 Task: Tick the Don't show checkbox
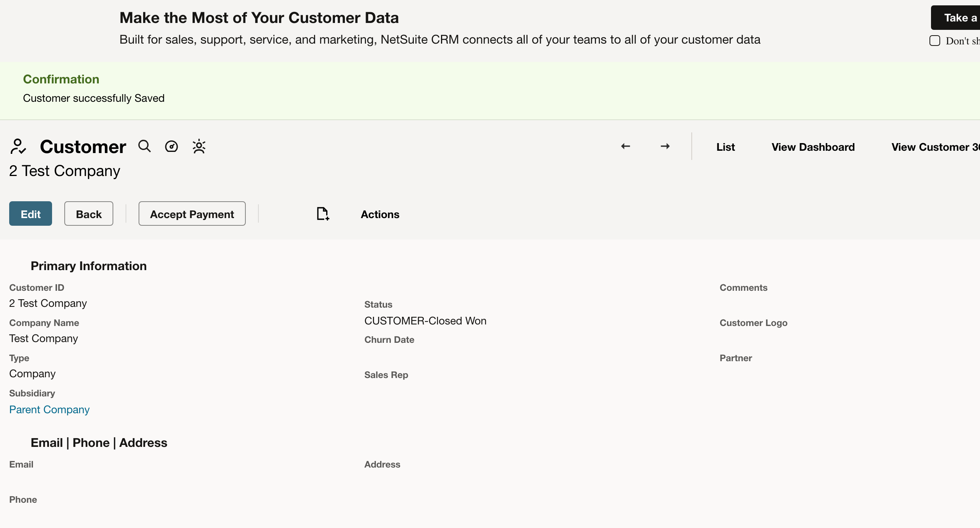point(935,41)
